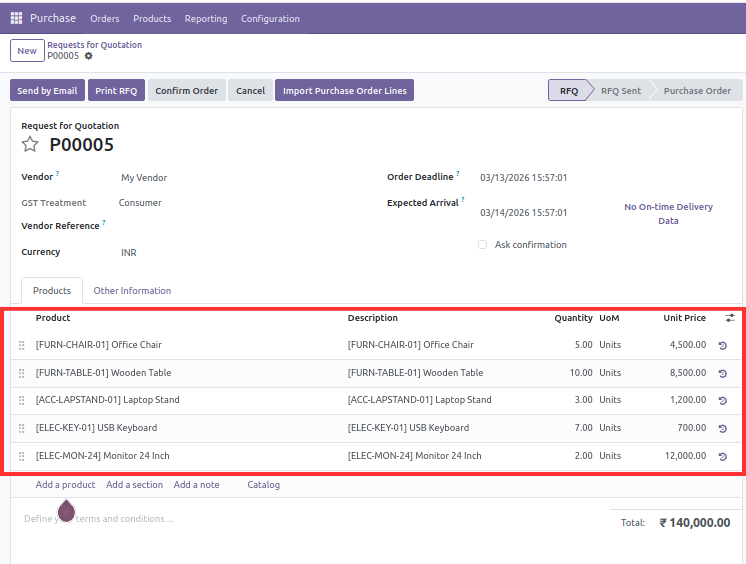Select the RFQ status stage
746x564 pixels.
click(569, 90)
